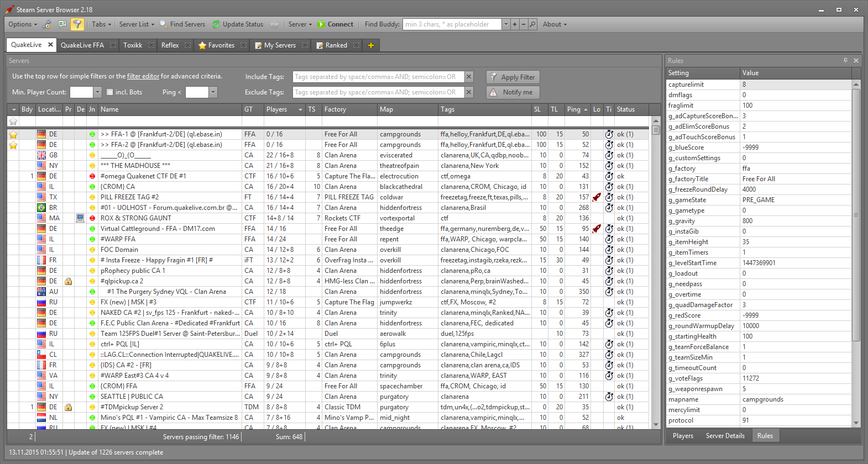The image size is (868, 464).
Task: Click the Apply Filter button
Action: [x=513, y=77]
